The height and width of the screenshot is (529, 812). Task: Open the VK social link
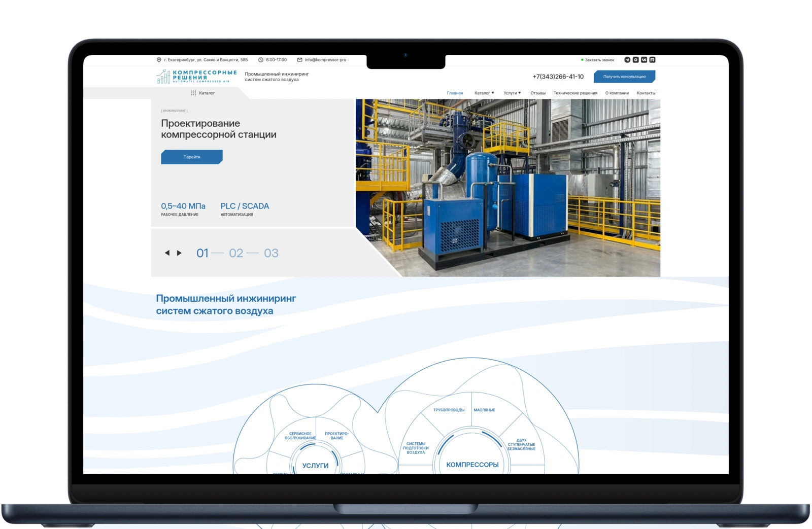(644, 60)
